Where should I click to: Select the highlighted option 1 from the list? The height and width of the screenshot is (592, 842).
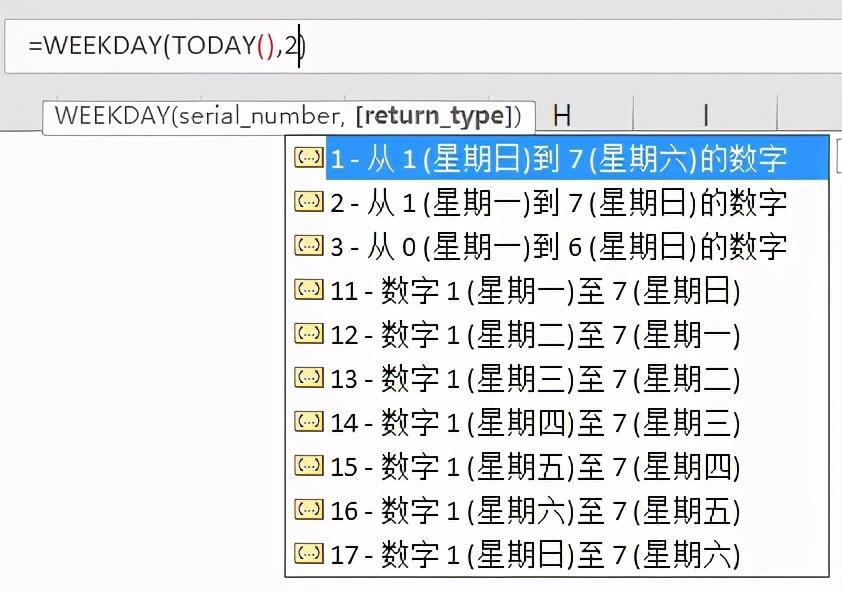(550, 159)
